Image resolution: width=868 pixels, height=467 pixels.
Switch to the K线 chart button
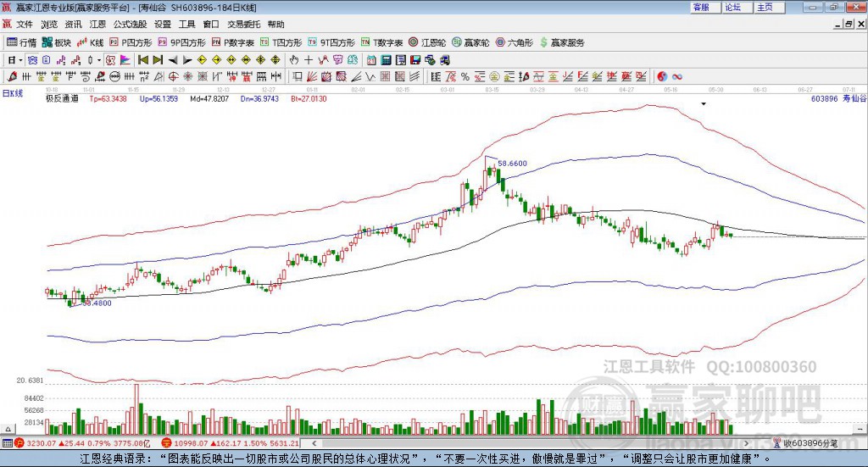pyautogui.click(x=90, y=42)
